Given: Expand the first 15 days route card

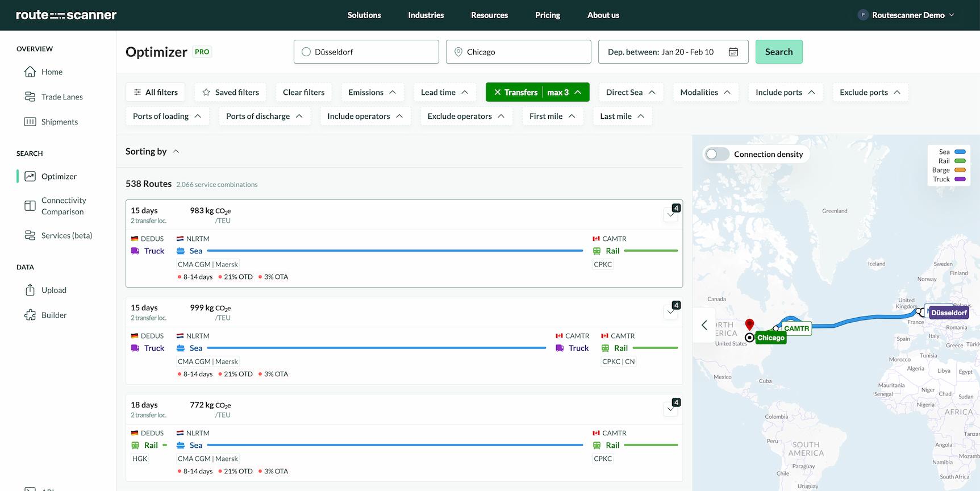Looking at the screenshot, I should click(670, 215).
